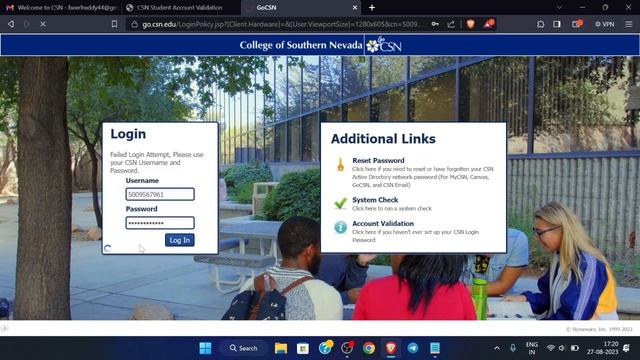The height and width of the screenshot is (360, 640).
Task: Bookmark this page
Action: pyautogui.click(x=114, y=24)
